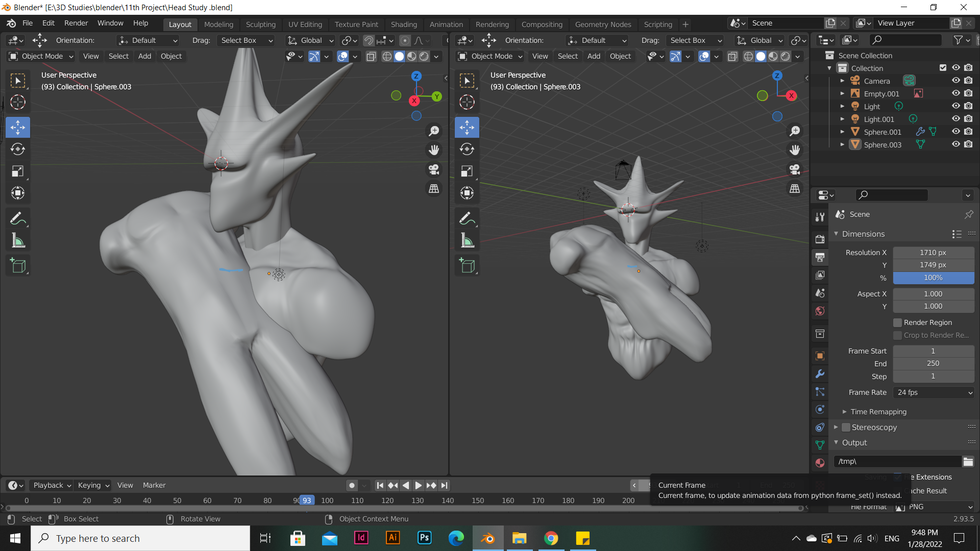Toggle Camera visibility in the outliner
980x551 pixels.
[955, 81]
